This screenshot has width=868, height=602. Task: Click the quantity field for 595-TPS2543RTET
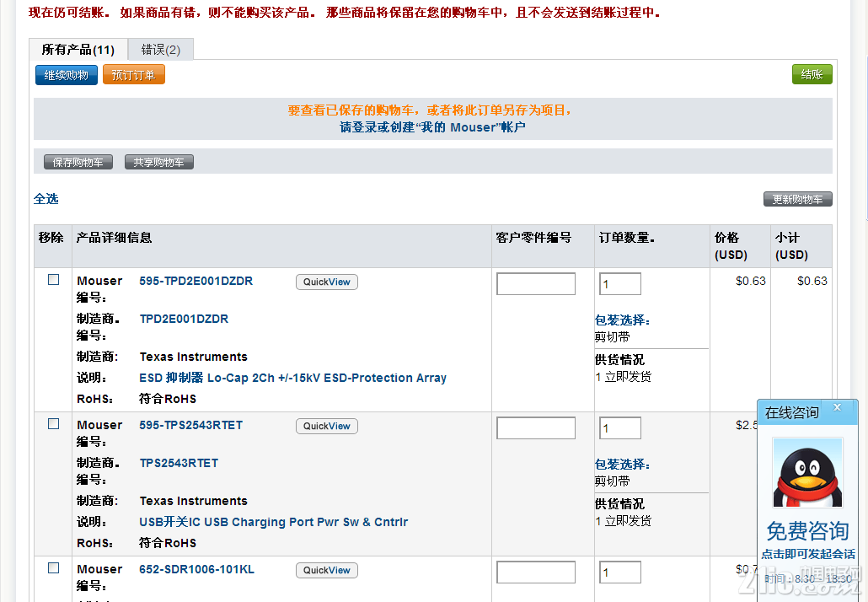click(620, 427)
